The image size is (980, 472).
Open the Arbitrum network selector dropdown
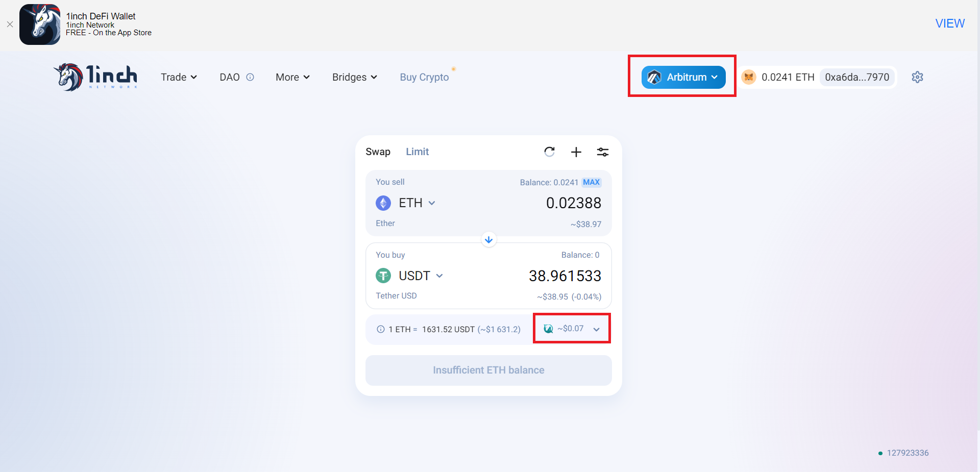click(x=683, y=77)
